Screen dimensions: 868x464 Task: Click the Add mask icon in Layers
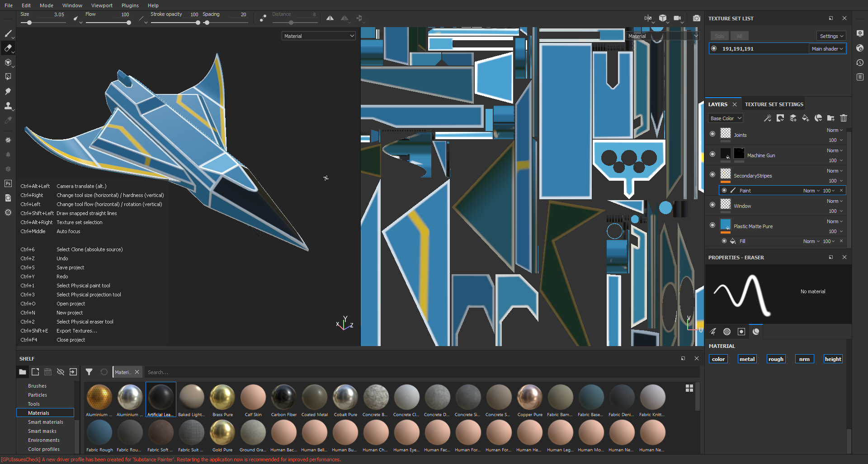[780, 118]
